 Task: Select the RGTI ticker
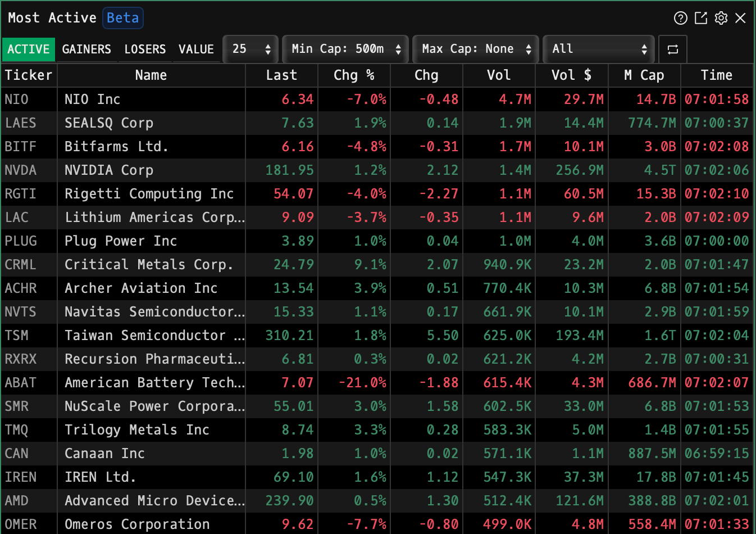(x=21, y=194)
